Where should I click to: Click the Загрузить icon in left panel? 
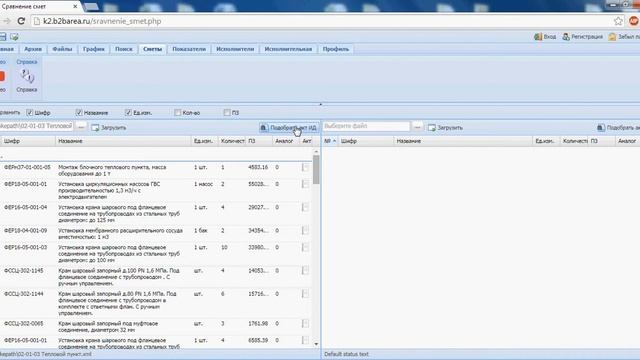[x=95, y=128]
